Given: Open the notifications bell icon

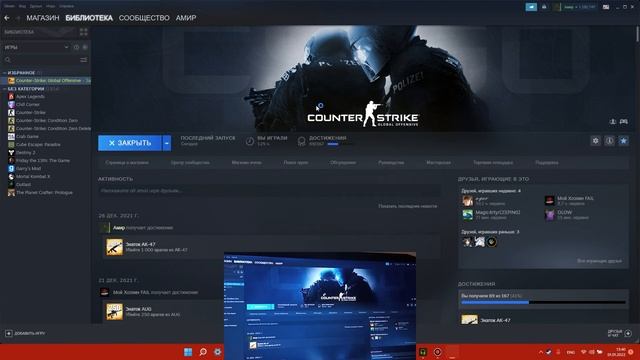Looking at the screenshot, I should click(544, 7).
